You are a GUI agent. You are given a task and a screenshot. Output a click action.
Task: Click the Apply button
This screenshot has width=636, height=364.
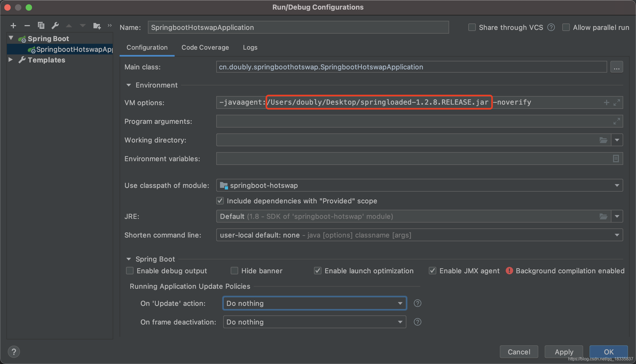click(564, 352)
